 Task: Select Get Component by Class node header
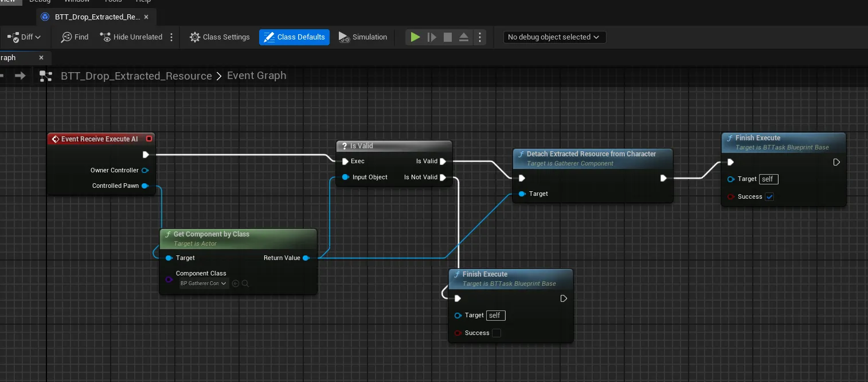[238, 238]
